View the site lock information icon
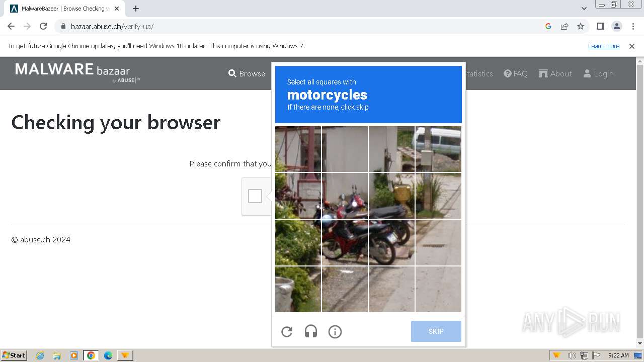This screenshot has width=644, height=362. [63, 26]
